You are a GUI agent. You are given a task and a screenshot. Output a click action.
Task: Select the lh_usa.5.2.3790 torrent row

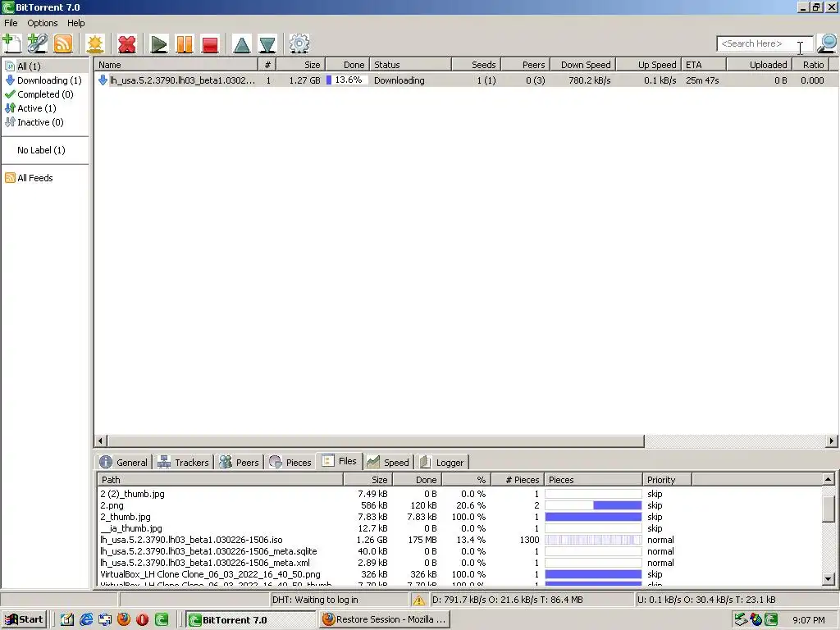click(466, 80)
